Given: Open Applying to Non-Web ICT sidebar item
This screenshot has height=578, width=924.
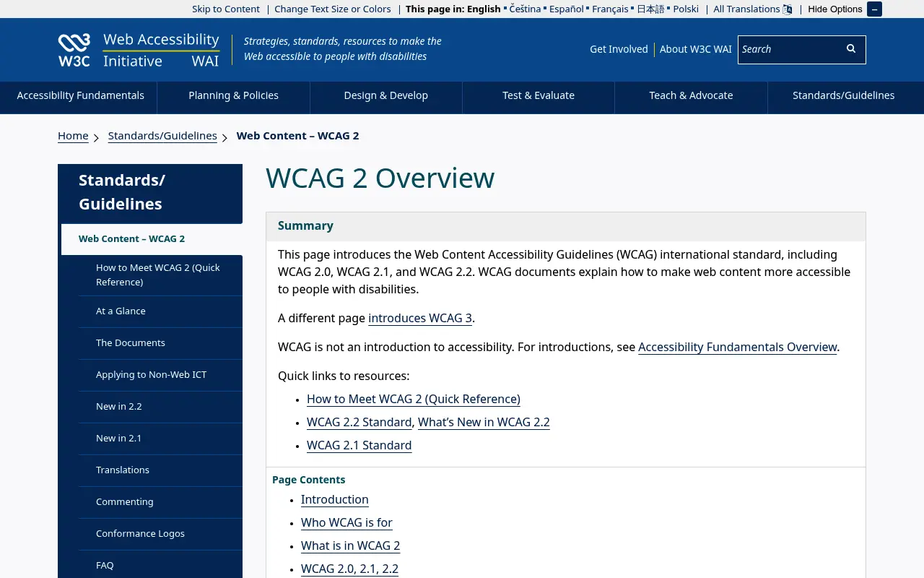Looking at the screenshot, I should [160, 375].
